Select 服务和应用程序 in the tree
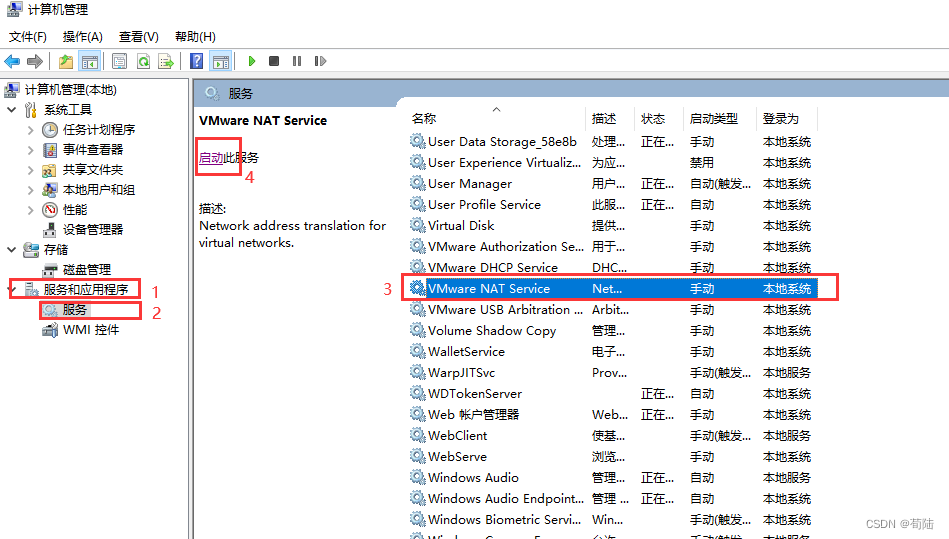This screenshot has width=949, height=539. pos(85,290)
